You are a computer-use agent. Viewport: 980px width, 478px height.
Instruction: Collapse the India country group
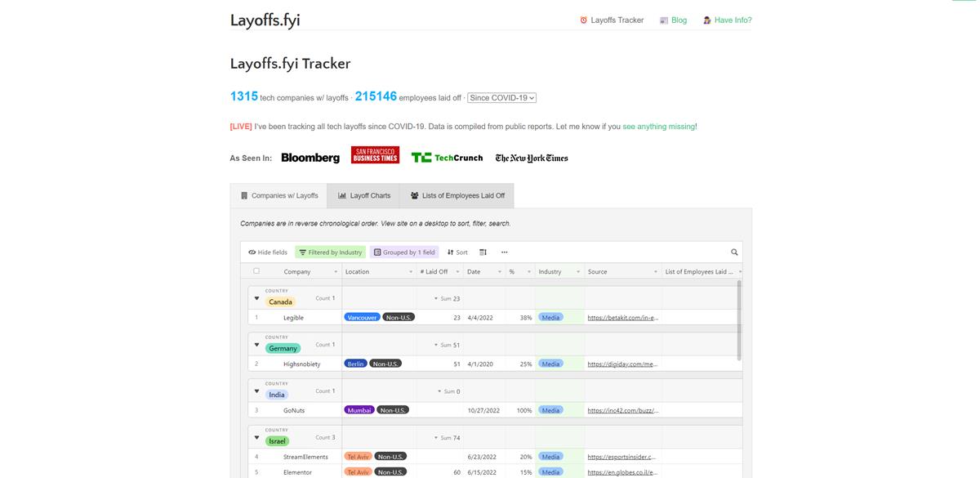click(256, 391)
